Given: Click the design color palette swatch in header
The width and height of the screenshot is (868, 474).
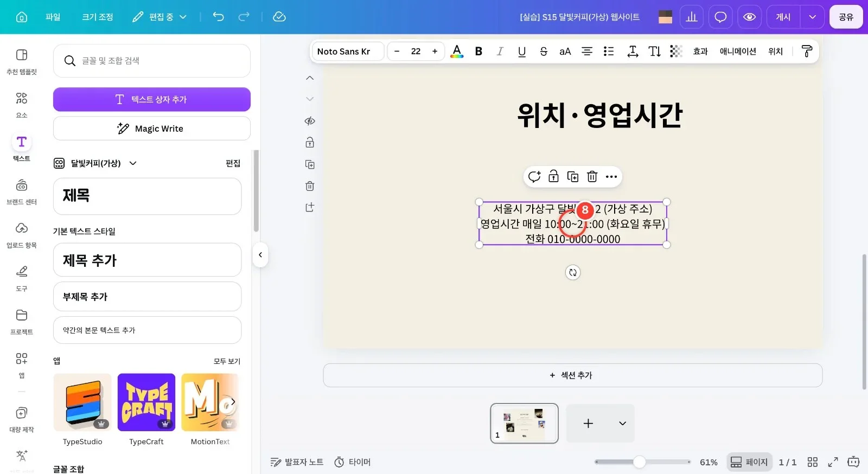Looking at the screenshot, I should click(x=666, y=17).
